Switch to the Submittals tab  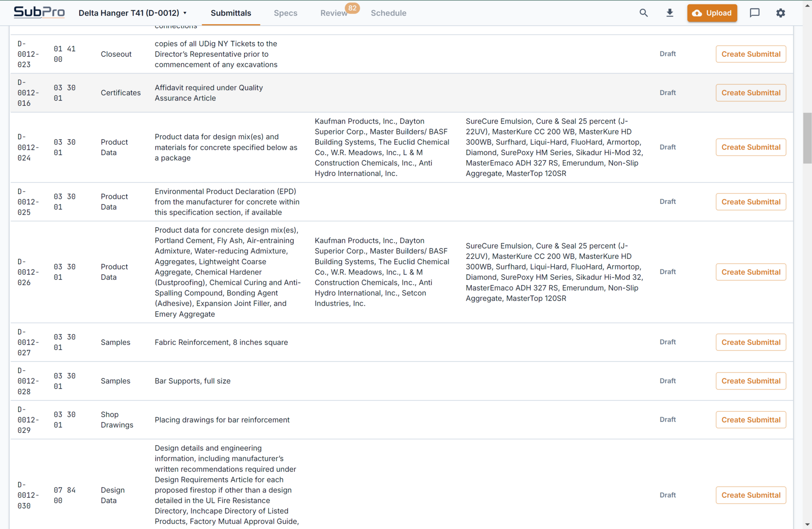[x=231, y=13]
